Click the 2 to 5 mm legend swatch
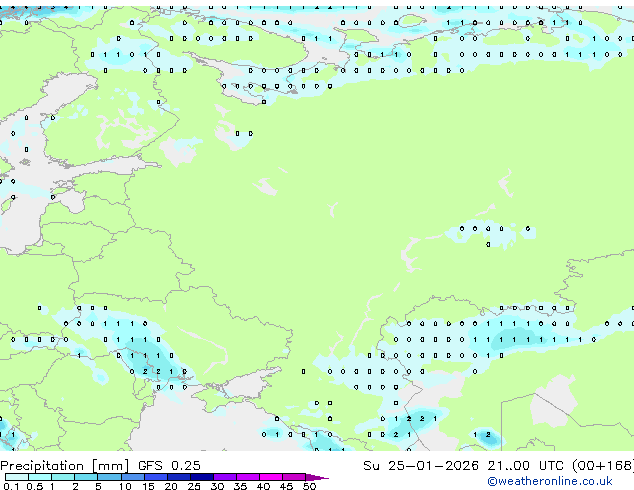This screenshot has height=490, width=634. (x=86, y=477)
